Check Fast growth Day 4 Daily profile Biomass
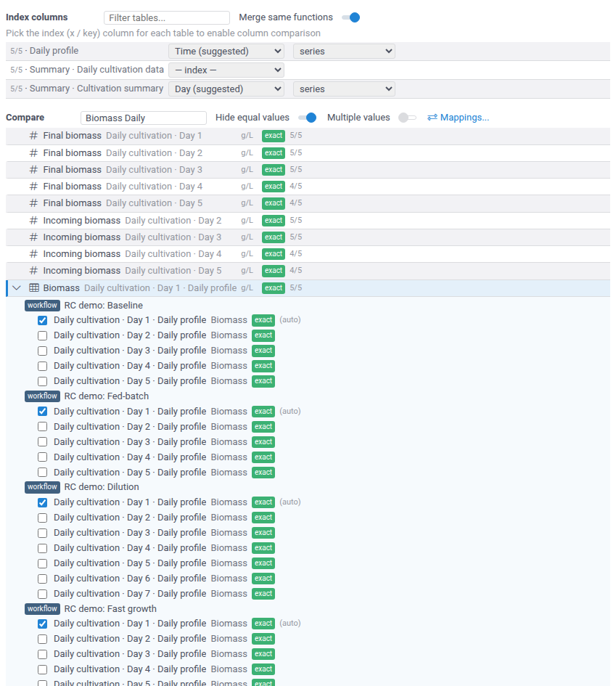The height and width of the screenshot is (686, 616). click(x=42, y=670)
